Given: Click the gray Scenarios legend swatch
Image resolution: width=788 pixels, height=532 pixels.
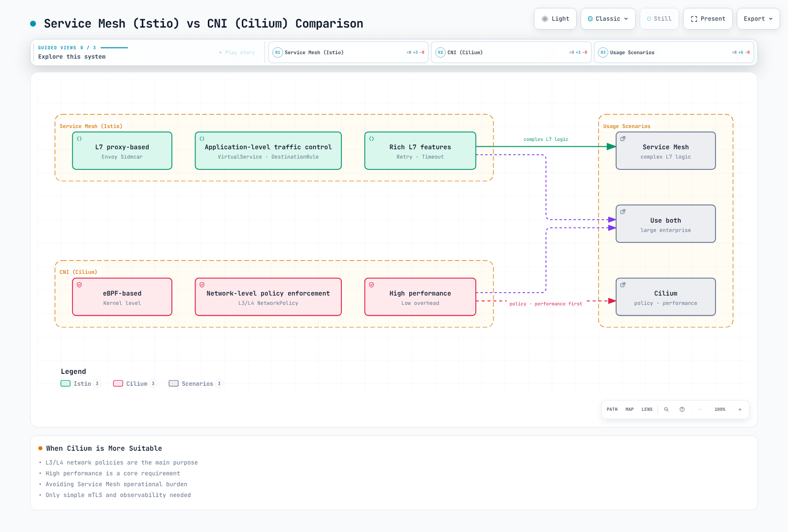Looking at the screenshot, I should pos(173,384).
